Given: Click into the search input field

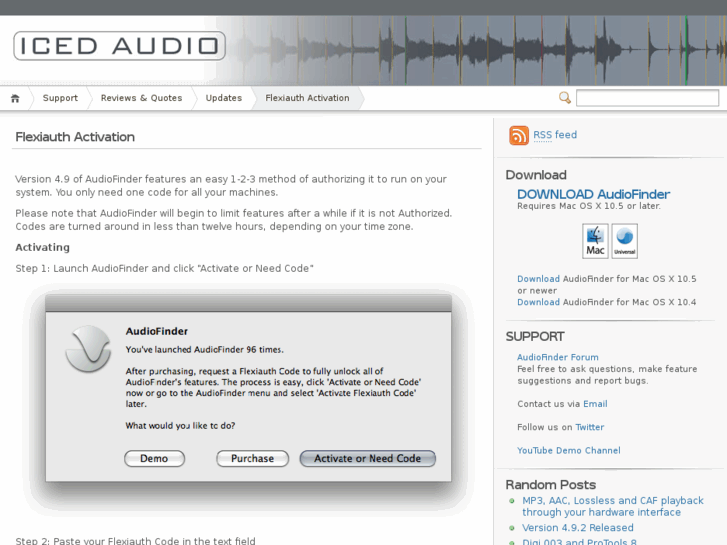Looking at the screenshot, I should (x=647, y=98).
